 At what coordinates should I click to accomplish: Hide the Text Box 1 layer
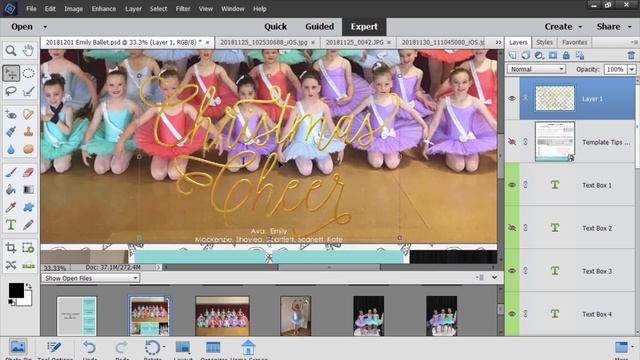tap(512, 185)
